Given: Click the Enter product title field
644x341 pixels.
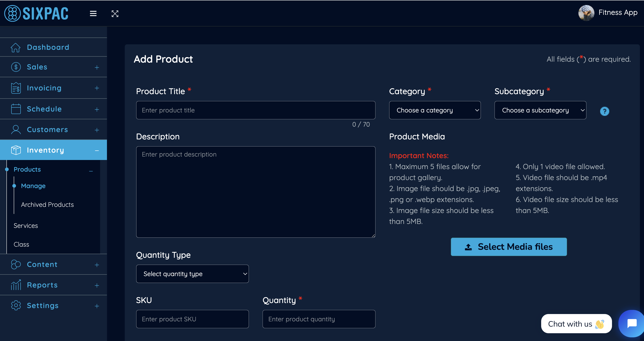Looking at the screenshot, I should point(255,110).
